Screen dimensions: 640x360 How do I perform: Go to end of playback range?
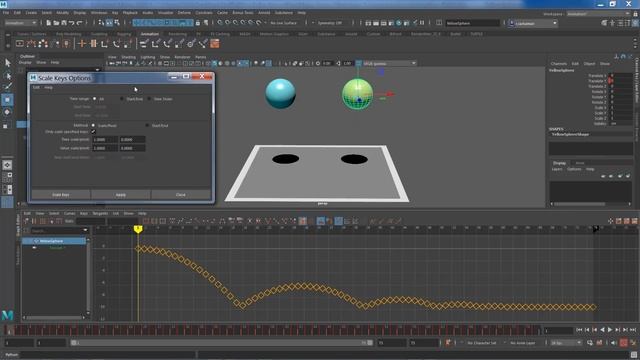(x=633, y=330)
